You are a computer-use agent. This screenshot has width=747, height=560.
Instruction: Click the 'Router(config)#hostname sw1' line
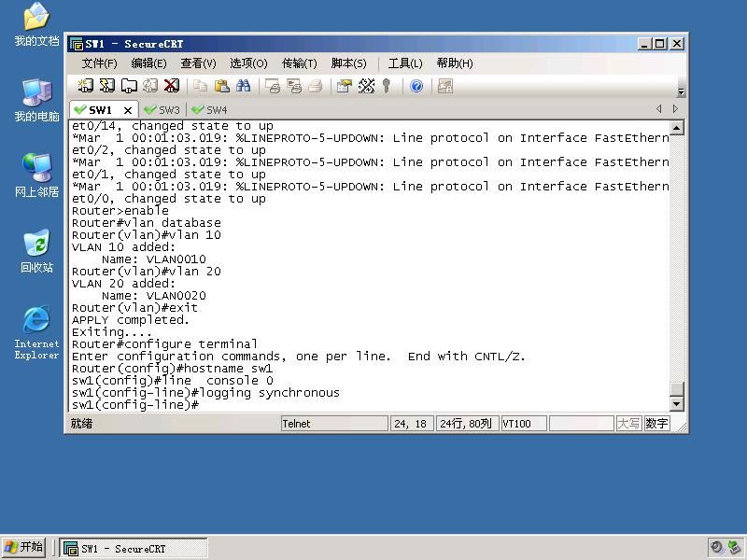173,369
